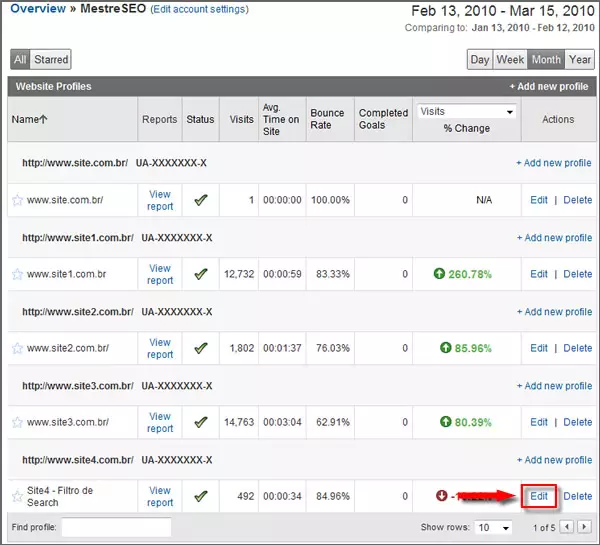This screenshot has height=545, width=600.
Task: Click Add new profile in table header
Action: 549,87
